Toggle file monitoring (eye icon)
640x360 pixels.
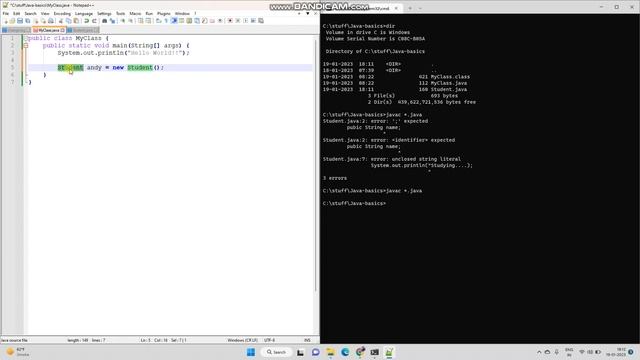[220, 20]
